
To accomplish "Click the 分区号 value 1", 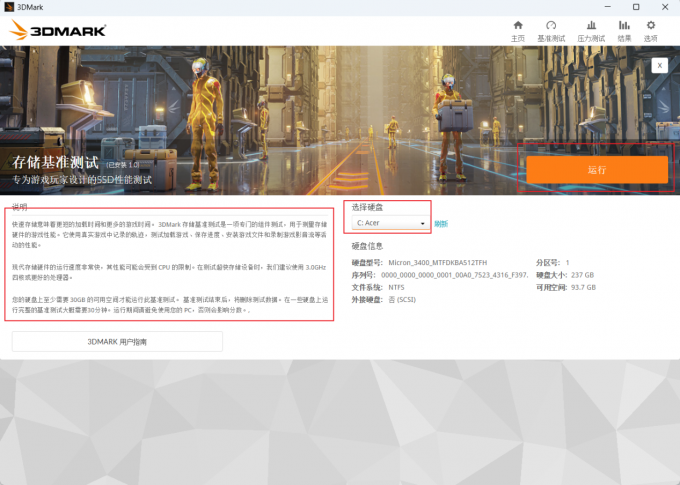I will [x=567, y=262].
